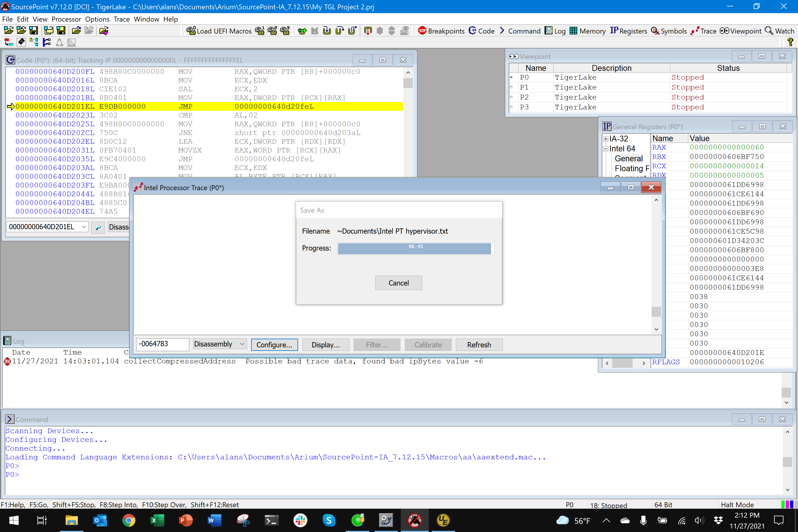The image size is (798, 532).
Task: Click the Code window vertical scrollbar thumb
Action: pos(408,83)
